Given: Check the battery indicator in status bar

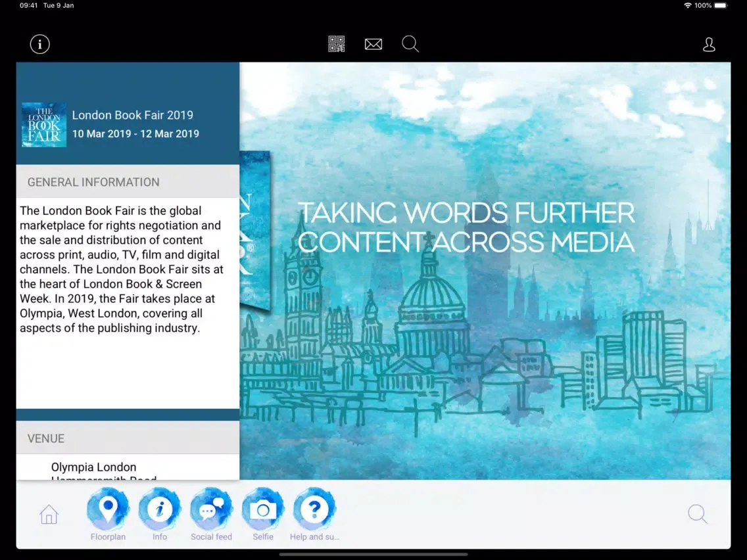Looking at the screenshot, I should (721, 6).
